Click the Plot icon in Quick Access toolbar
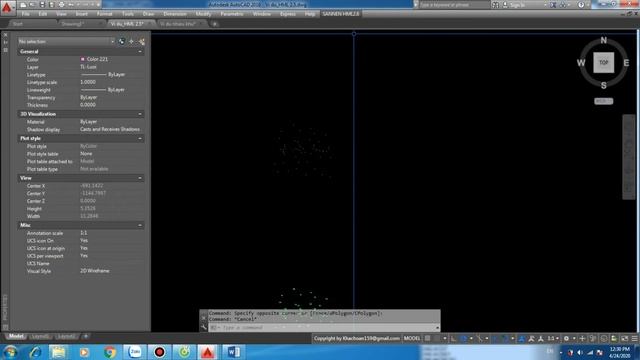Image resolution: width=640 pixels, height=360 pixels. pyautogui.click(x=62, y=5)
